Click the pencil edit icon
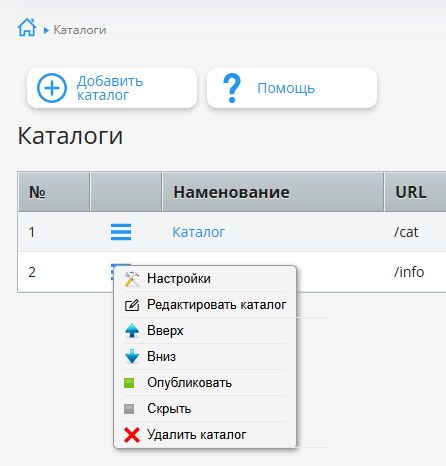 (x=132, y=305)
